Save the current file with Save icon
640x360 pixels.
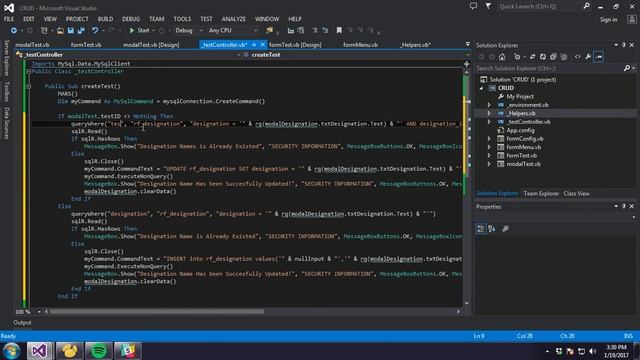pos(71,31)
